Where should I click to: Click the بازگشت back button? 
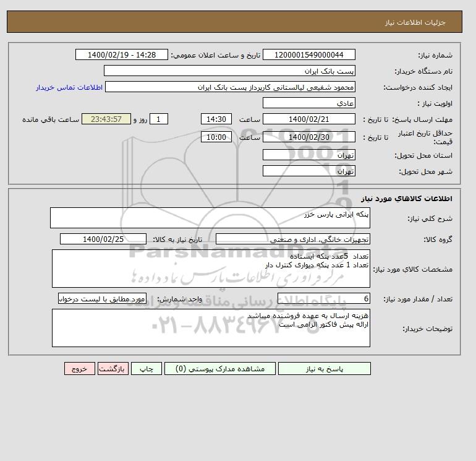(113, 369)
